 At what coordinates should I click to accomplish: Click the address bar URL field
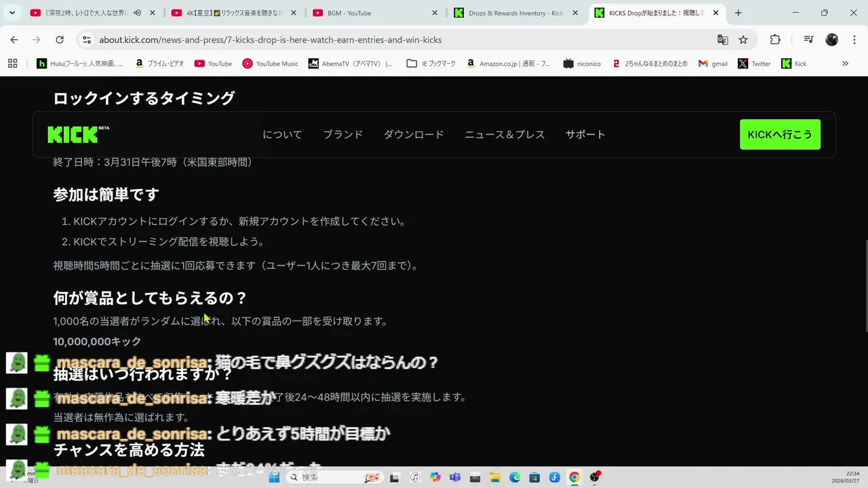tap(393, 40)
